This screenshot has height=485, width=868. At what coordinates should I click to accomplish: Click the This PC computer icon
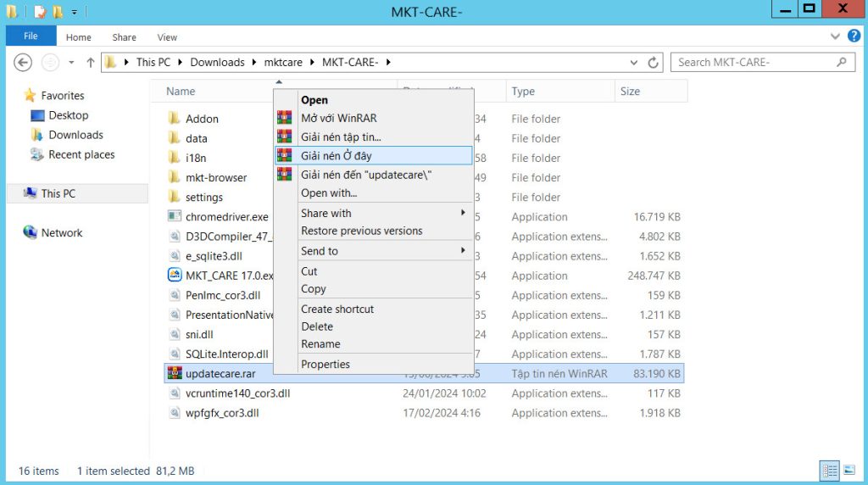[x=30, y=192]
